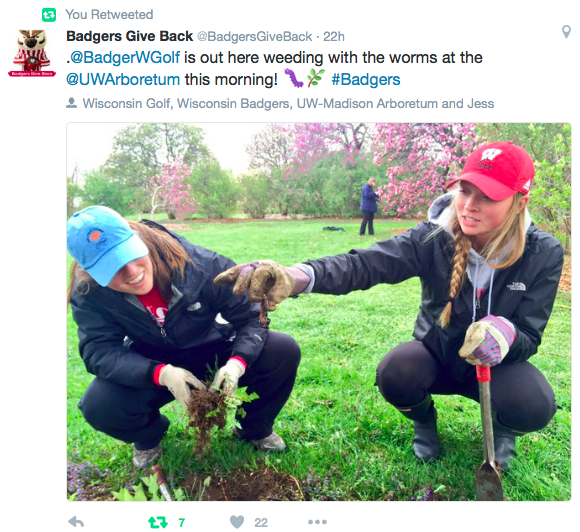This screenshot has width=580, height=532.
Task: Click the tagged people icon
Action: (71, 103)
